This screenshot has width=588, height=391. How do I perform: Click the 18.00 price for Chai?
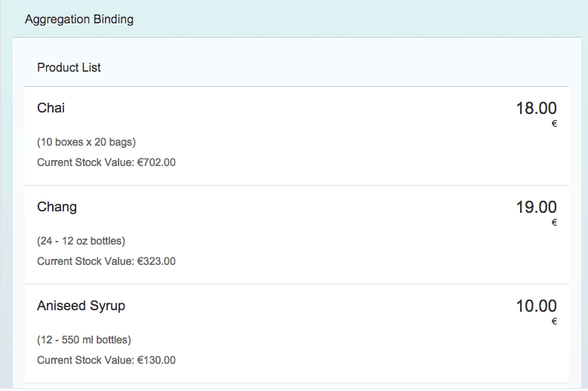tap(536, 109)
